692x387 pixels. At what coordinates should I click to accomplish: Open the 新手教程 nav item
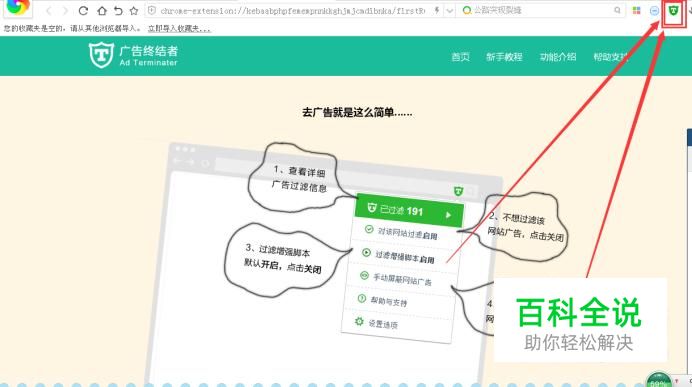point(504,56)
